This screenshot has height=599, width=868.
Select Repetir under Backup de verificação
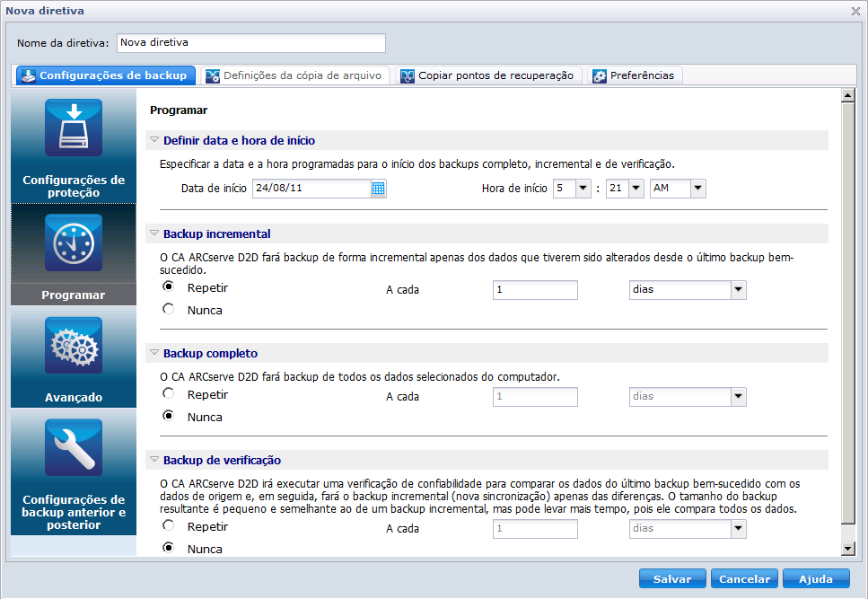pyautogui.click(x=168, y=525)
